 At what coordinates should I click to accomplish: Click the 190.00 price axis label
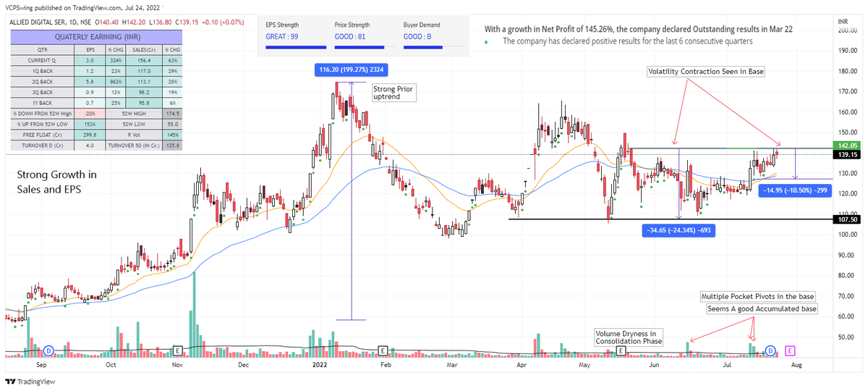[848, 51]
